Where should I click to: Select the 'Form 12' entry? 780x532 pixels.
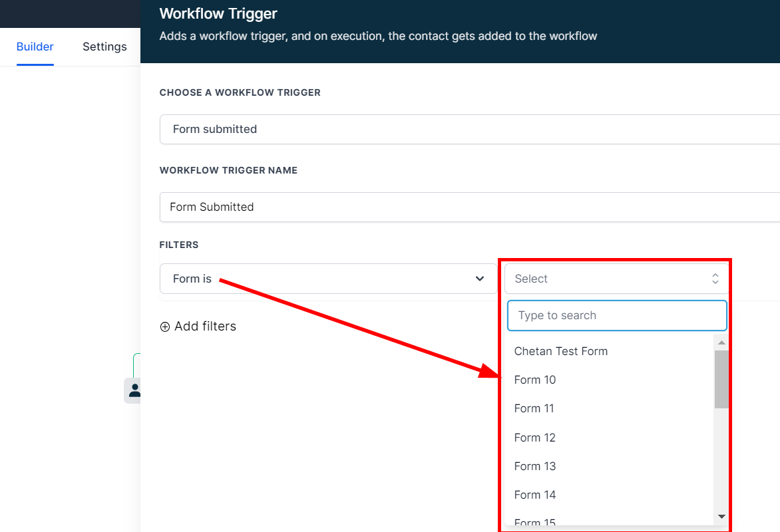tap(534, 438)
